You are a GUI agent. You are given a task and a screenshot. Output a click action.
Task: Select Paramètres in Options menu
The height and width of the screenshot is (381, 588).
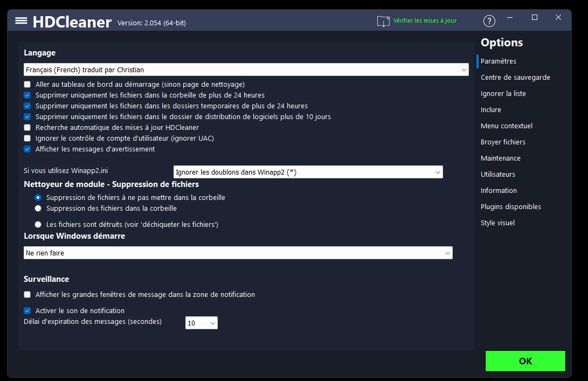click(499, 61)
